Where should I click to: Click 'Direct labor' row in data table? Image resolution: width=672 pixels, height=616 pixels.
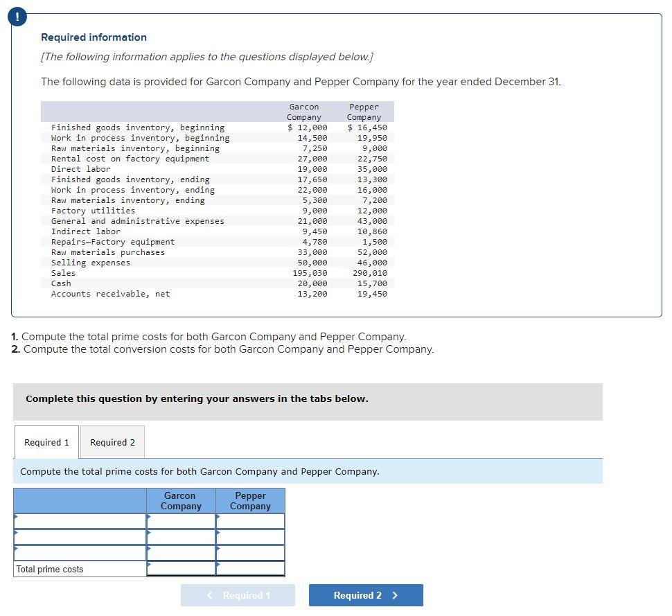[x=218, y=169]
